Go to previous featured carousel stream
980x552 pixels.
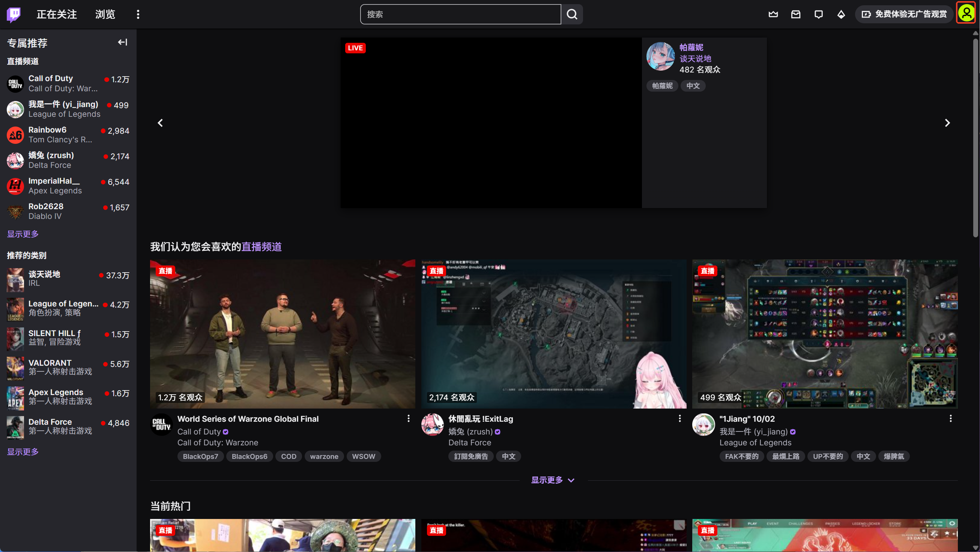[x=160, y=123]
